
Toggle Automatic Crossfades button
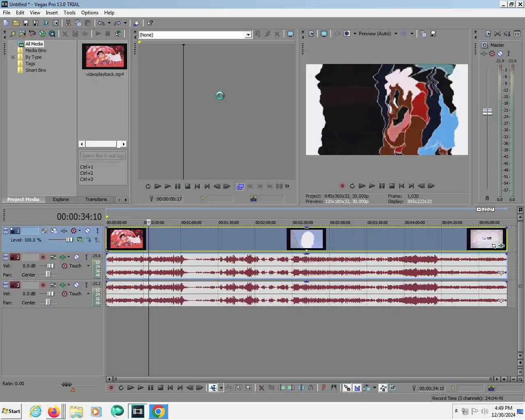coord(357,388)
